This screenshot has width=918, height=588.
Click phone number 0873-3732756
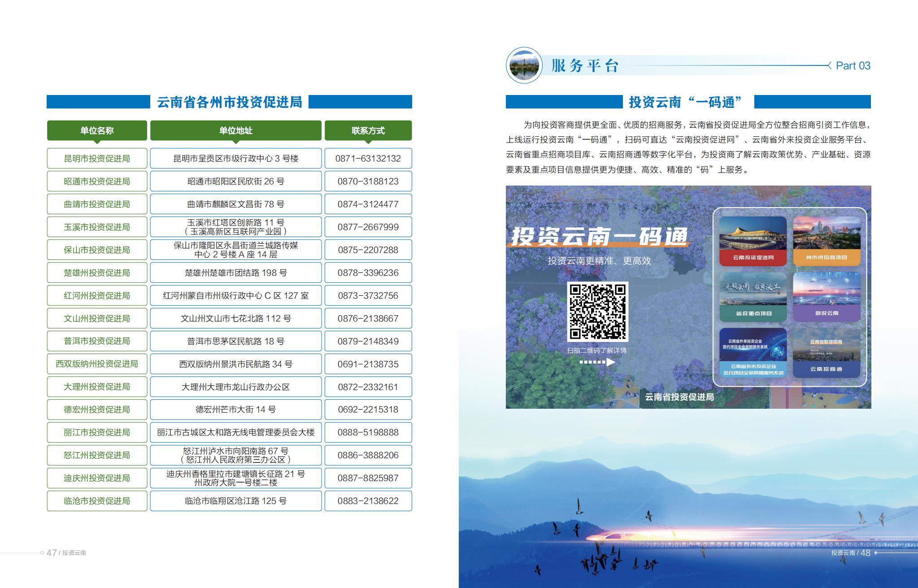click(368, 296)
